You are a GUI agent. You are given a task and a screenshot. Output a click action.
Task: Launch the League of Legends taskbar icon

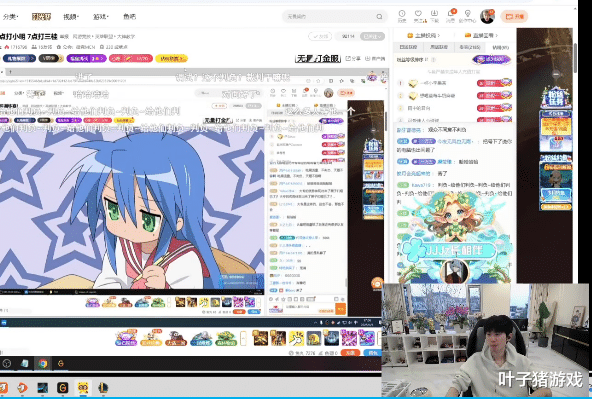(x=102, y=387)
